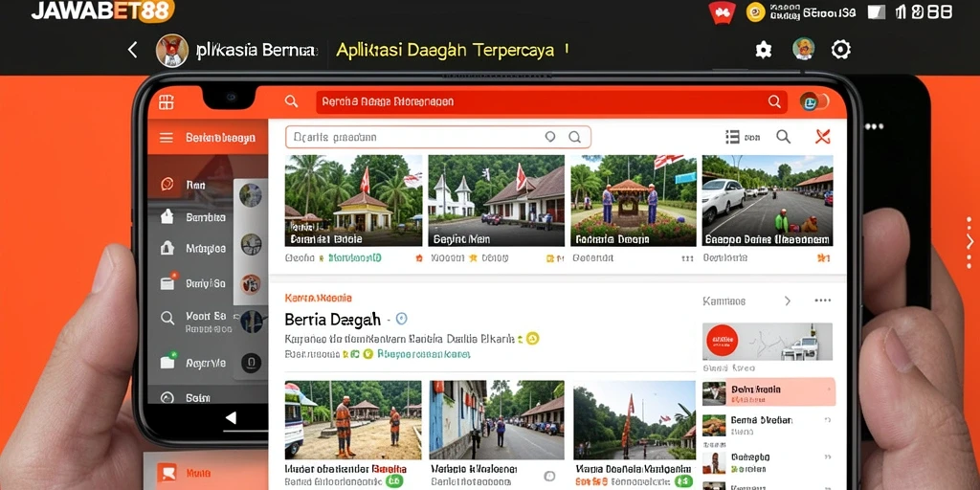
Task: Focus the red search bar field
Action: click(550, 101)
